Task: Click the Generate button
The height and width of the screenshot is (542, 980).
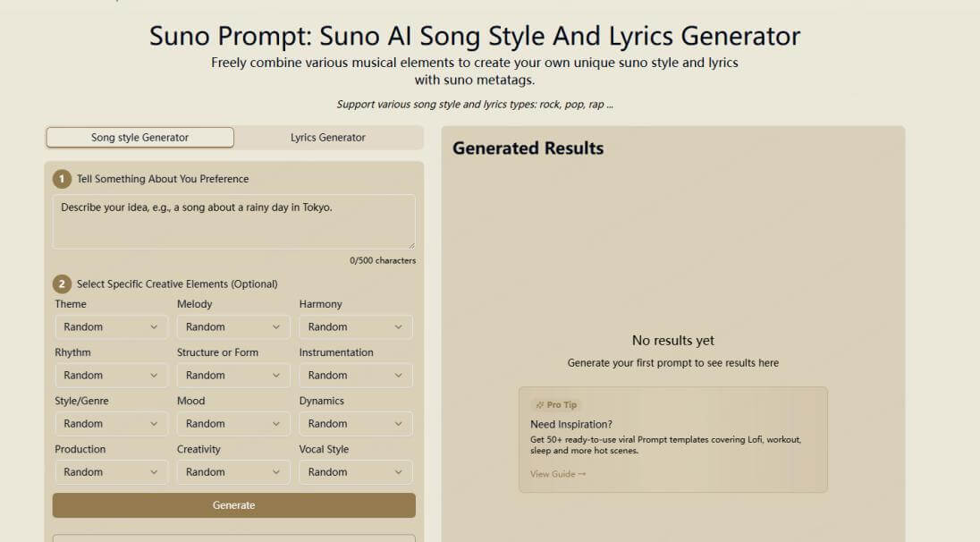Action: click(x=232, y=505)
